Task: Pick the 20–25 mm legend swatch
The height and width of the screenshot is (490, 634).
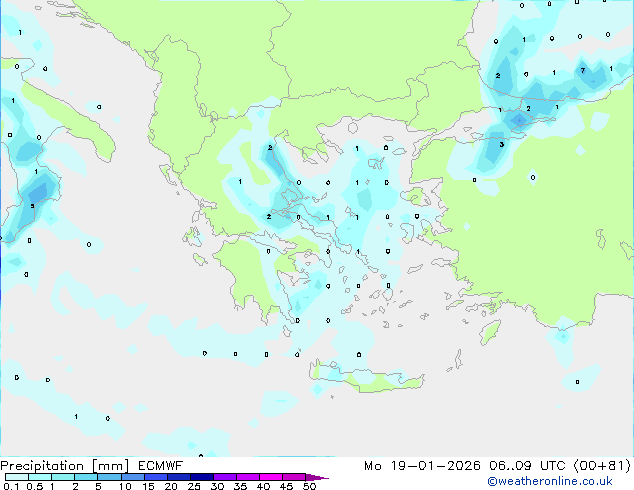Action: point(178,477)
